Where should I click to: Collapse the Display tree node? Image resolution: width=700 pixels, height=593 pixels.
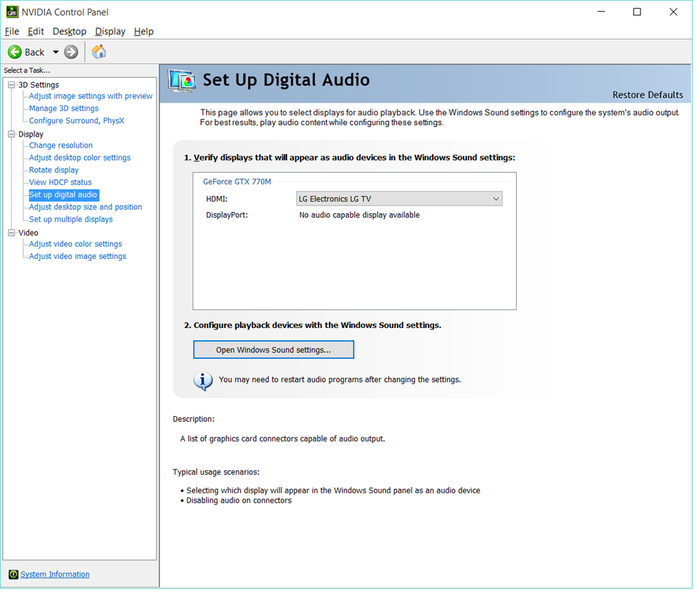click(12, 135)
